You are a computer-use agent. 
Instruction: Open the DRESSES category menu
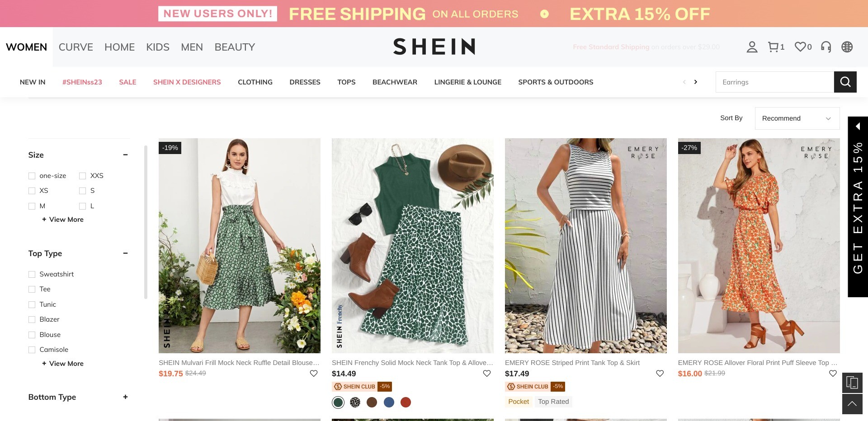(x=305, y=82)
